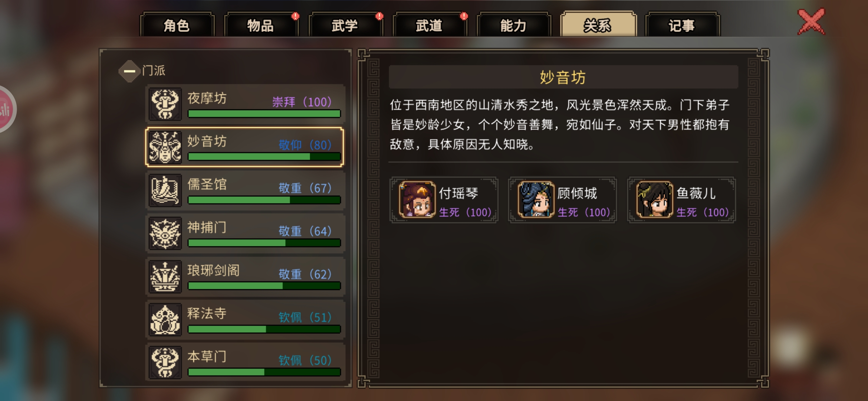Image resolution: width=868 pixels, height=401 pixels.
Task: Click the 儒圣馆 faction emblem icon
Action: [x=165, y=190]
